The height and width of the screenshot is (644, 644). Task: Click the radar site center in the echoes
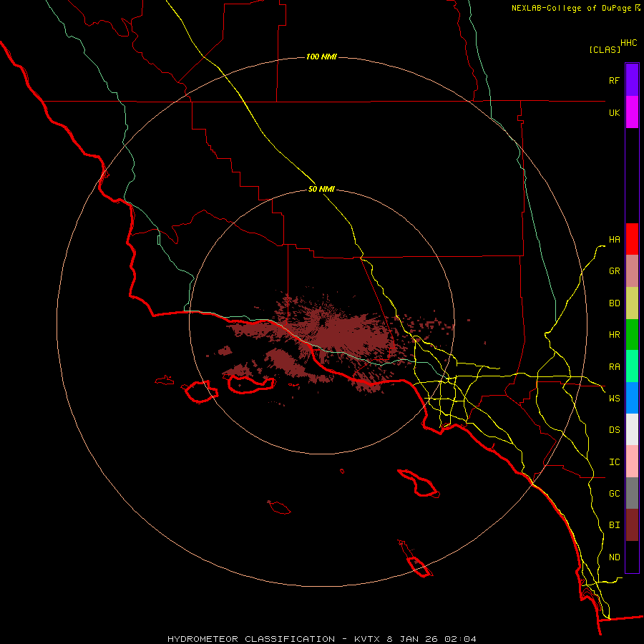(323, 321)
